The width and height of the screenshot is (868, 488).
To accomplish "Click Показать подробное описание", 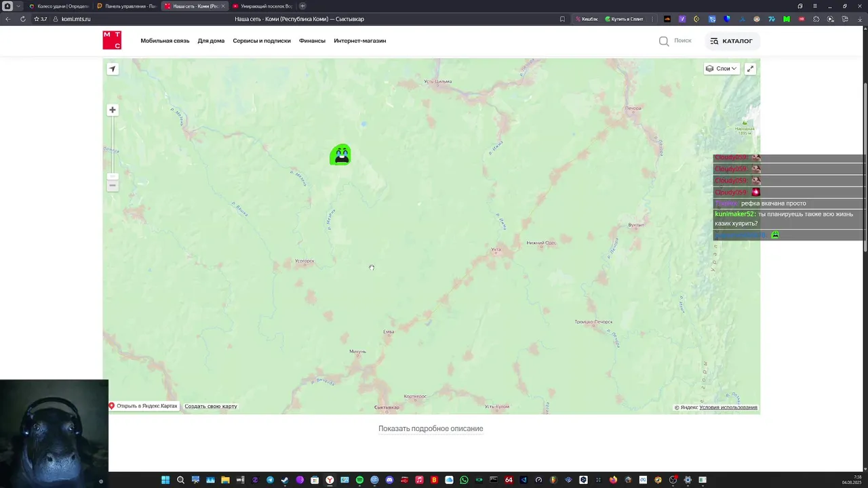I will pyautogui.click(x=431, y=428).
